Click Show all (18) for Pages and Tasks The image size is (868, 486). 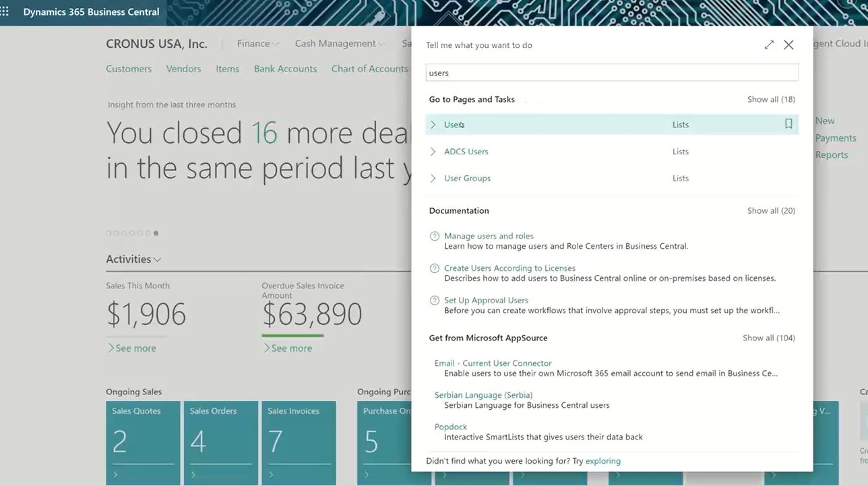[770, 99]
